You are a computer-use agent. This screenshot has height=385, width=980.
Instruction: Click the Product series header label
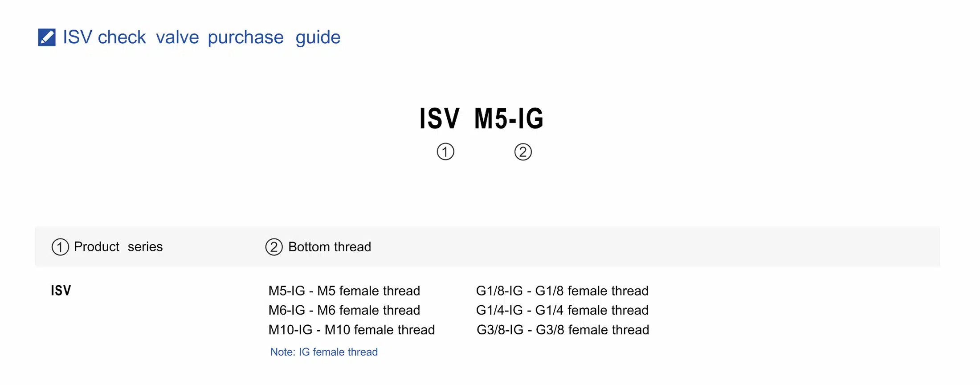pos(118,247)
